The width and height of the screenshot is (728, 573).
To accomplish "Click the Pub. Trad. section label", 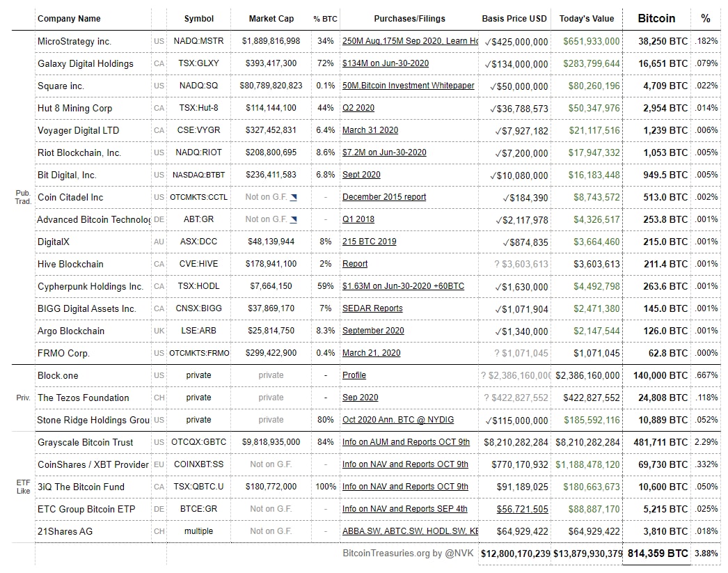I will point(23,197).
